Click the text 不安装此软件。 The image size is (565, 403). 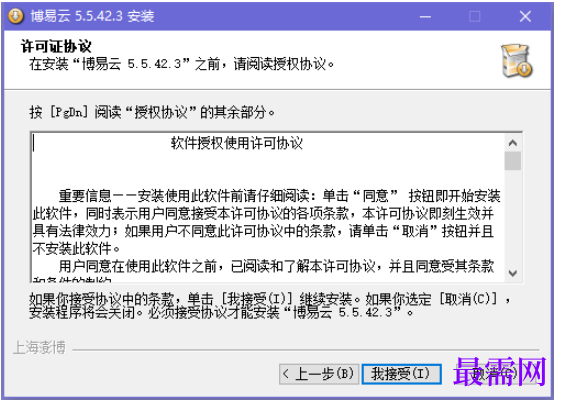76,248
